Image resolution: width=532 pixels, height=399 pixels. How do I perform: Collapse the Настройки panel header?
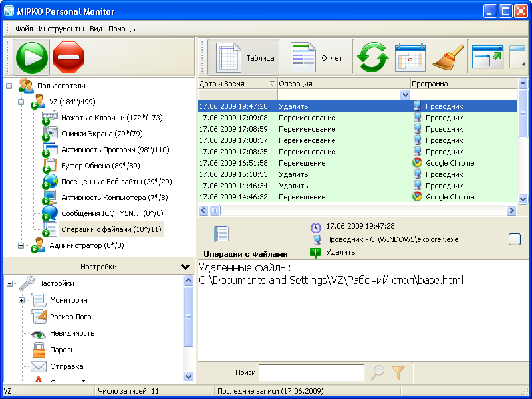click(185, 267)
